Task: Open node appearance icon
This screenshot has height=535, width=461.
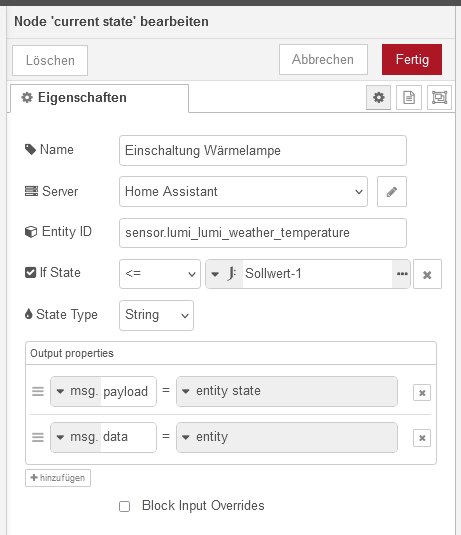Action: [x=440, y=98]
